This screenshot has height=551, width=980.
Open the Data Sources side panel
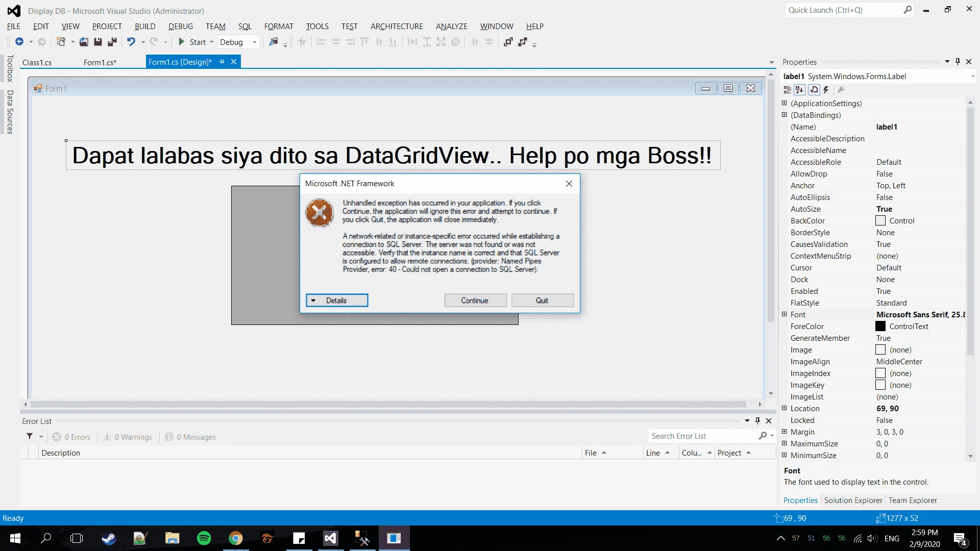tap(9, 112)
